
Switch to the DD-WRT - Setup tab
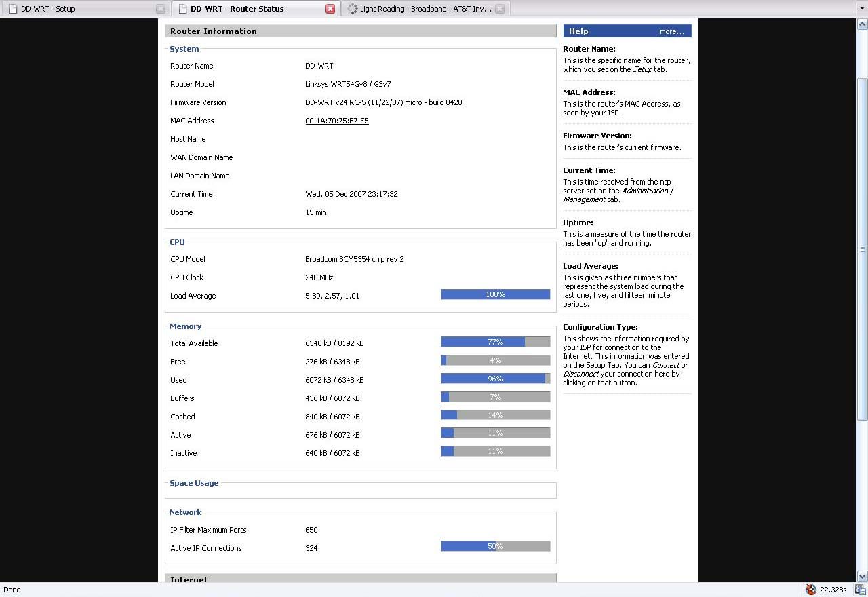tap(85, 9)
